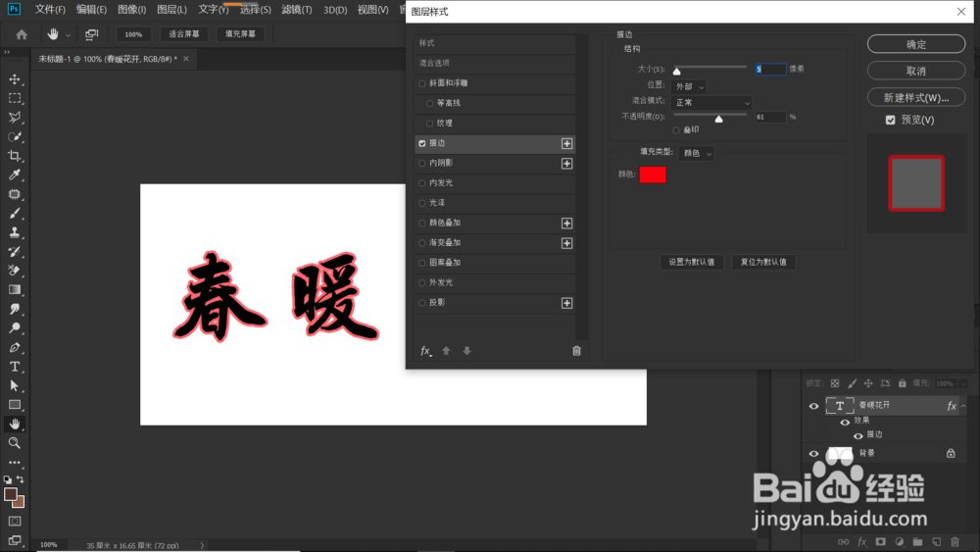Select the Clone Stamp tool
980x552 pixels.
pos(15,232)
